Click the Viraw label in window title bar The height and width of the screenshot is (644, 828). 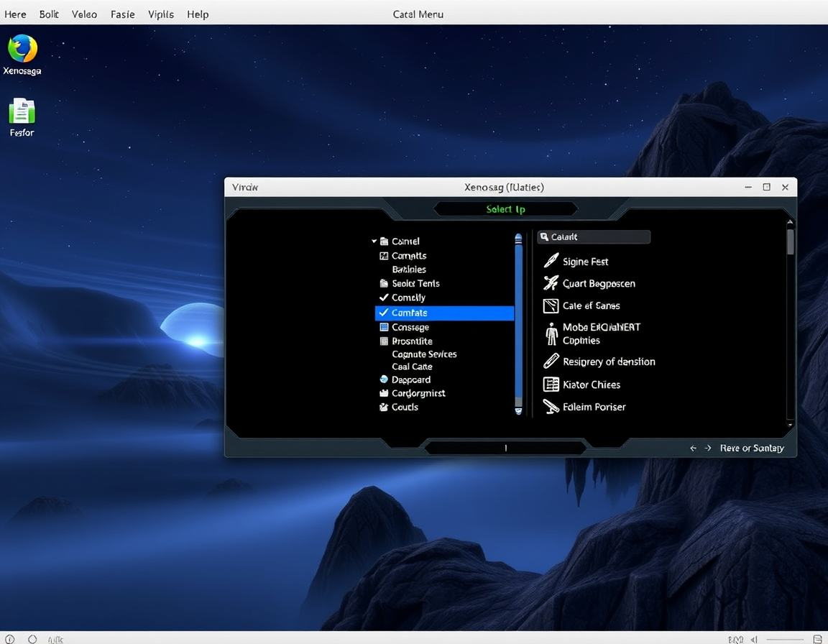pyautogui.click(x=245, y=187)
